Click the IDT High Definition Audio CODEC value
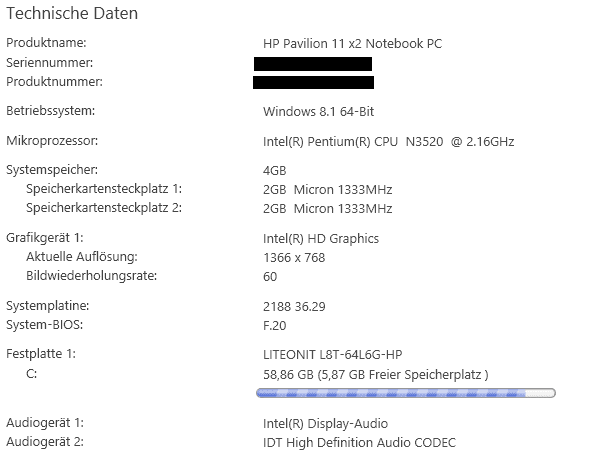 tap(359, 443)
